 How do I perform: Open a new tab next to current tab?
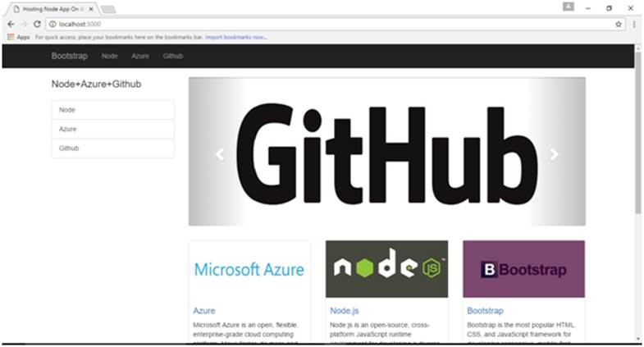(108, 9)
